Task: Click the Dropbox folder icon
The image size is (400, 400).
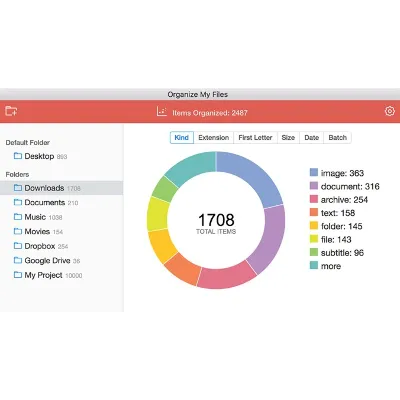Action: click(x=18, y=246)
